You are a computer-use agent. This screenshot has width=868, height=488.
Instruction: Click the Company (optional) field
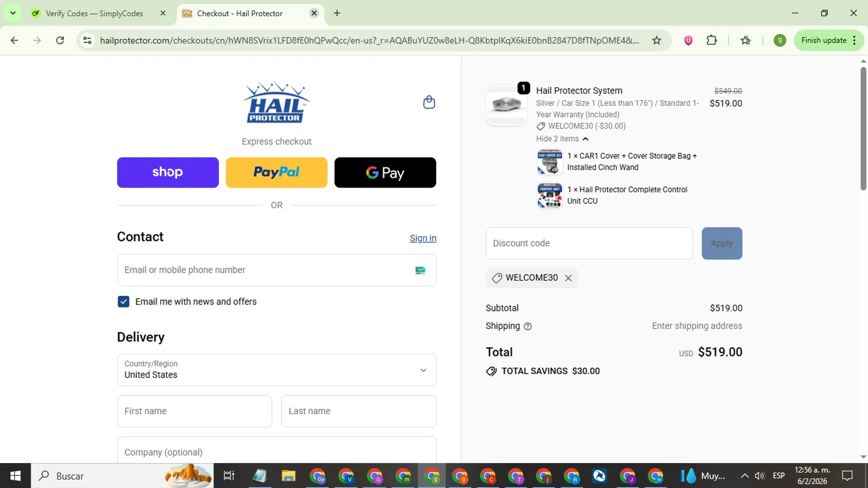277,450
